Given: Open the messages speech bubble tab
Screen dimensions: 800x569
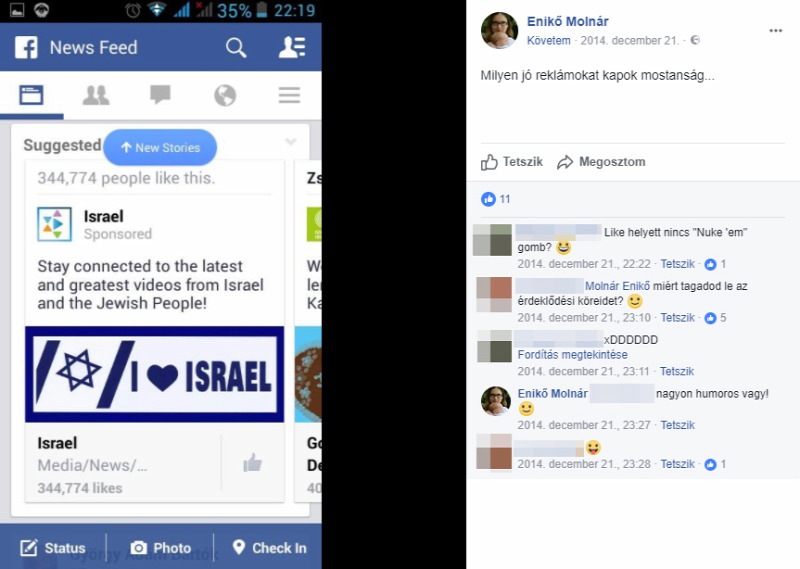Looking at the screenshot, I should point(160,94).
